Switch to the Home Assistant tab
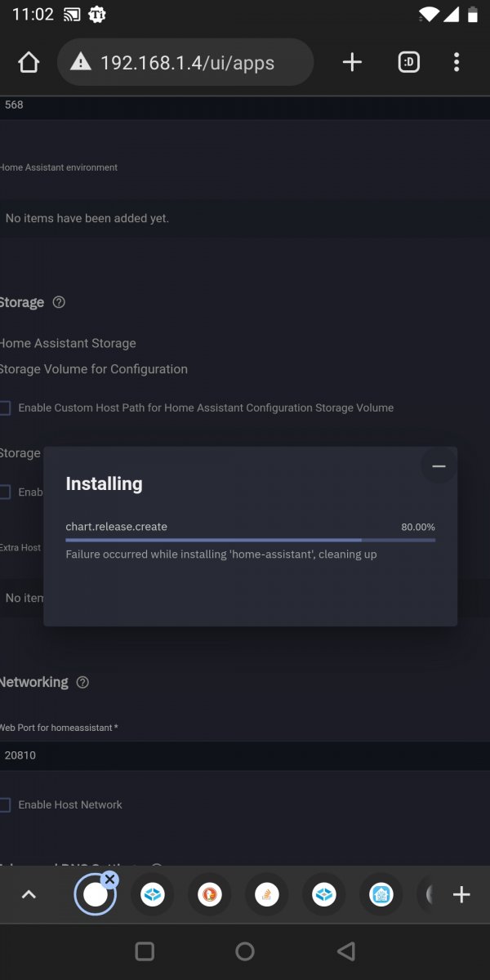The image size is (490, 980). [381, 895]
